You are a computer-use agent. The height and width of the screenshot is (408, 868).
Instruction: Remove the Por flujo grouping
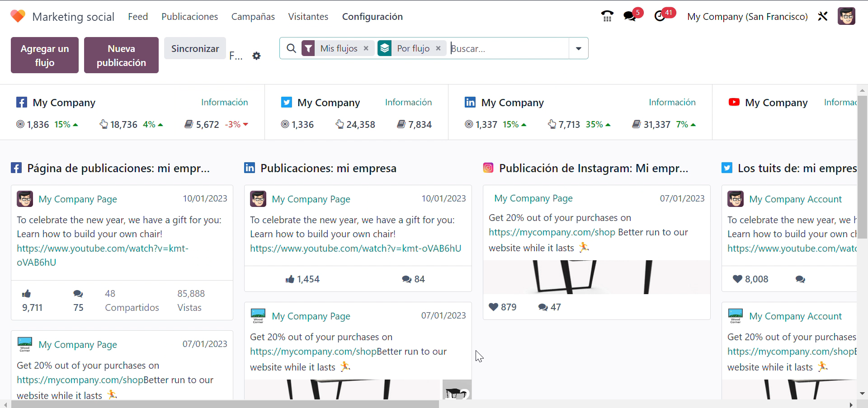coord(438,48)
